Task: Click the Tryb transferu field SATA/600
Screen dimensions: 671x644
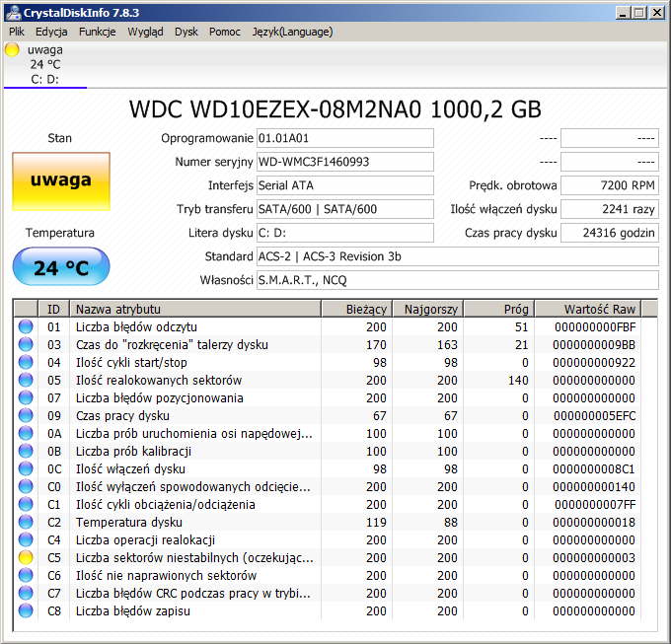Action: point(345,209)
